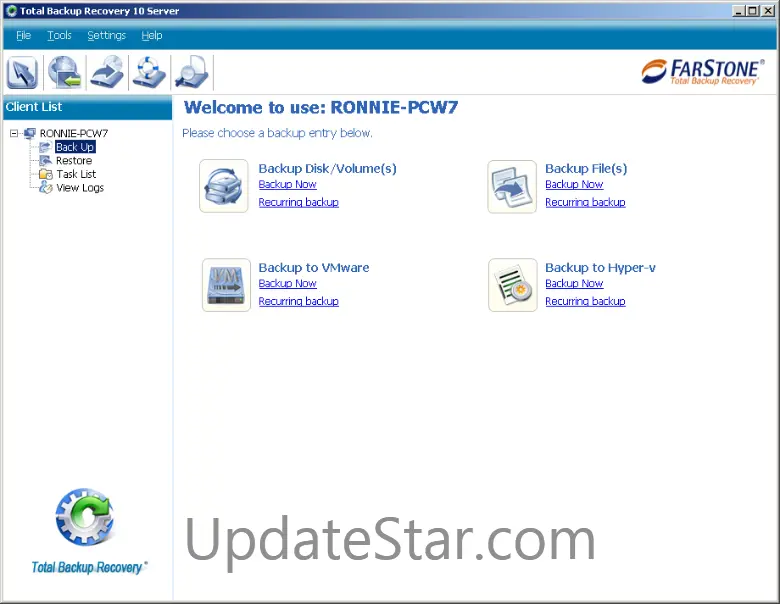Image resolution: width=780 pixels, height=604 pixels.
Task: Click Recurring backup under Backup File(s)
Action: coord(585,202)
